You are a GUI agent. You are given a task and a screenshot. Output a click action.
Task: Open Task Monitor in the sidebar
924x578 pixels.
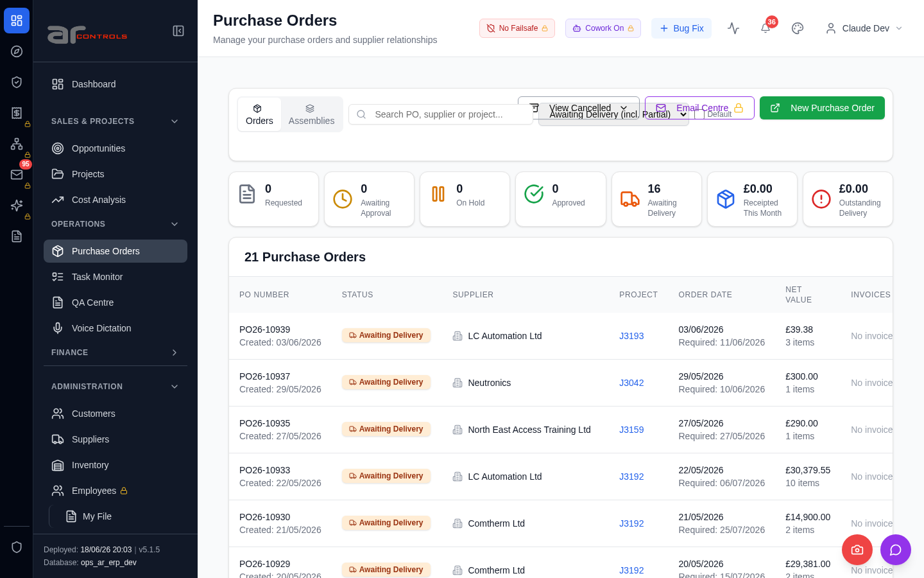pos(116,277)
